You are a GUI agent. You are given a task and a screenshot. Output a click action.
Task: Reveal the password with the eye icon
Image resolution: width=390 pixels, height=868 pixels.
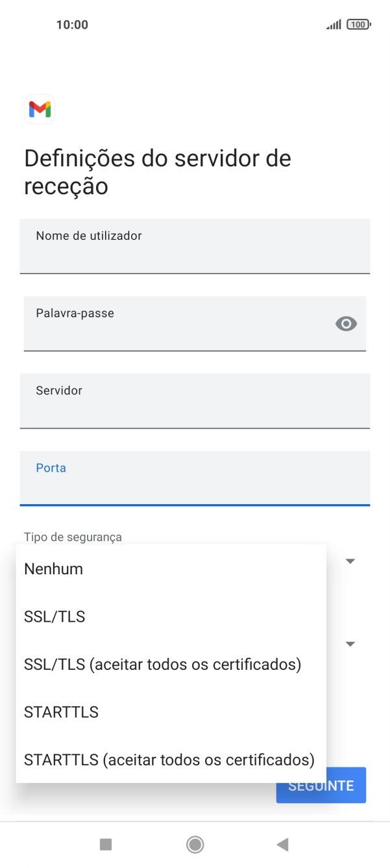click(x=345, y=324)
